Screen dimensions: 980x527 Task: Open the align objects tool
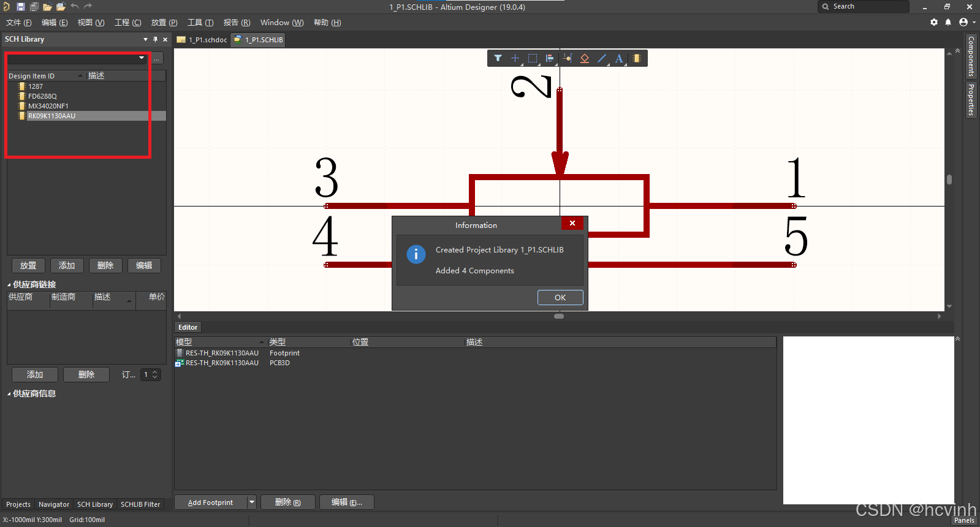[x=550, y=58]
